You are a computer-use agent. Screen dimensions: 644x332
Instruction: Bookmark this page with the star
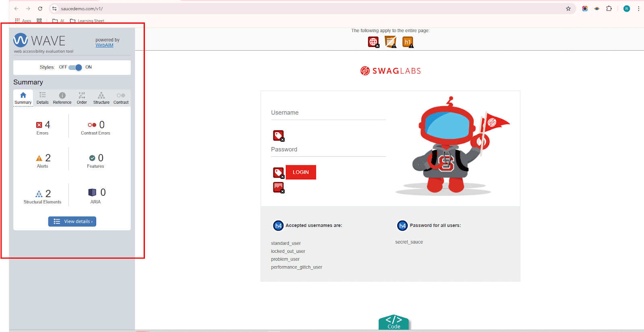coord(568,8)
